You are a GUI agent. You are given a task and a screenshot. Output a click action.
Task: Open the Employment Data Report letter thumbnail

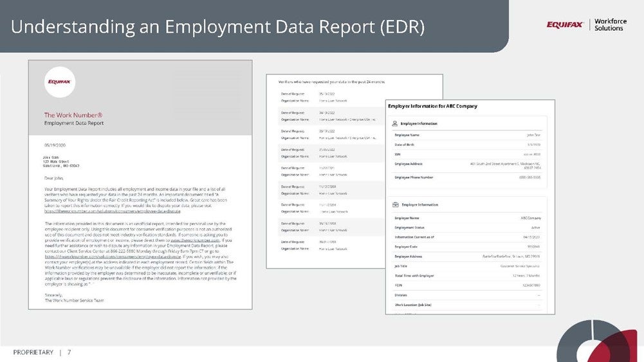coord(140,184)
